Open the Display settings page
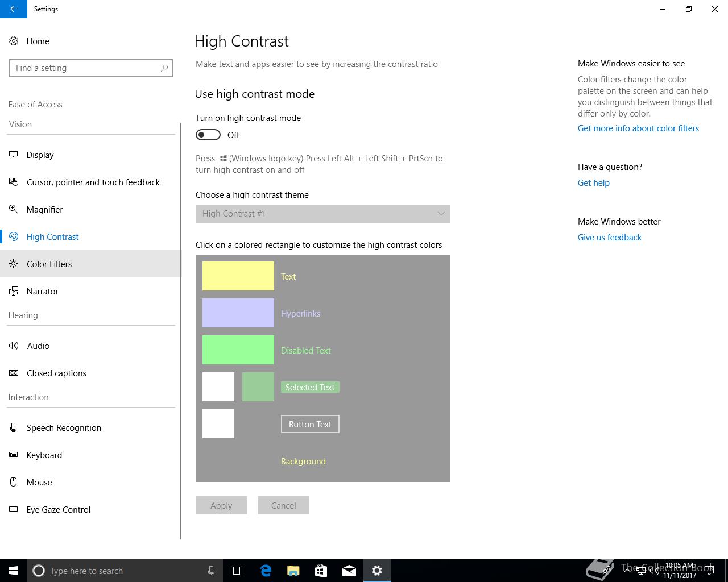Image resolution: width=728 pixels, height=582 pixels. pos(91,155)
